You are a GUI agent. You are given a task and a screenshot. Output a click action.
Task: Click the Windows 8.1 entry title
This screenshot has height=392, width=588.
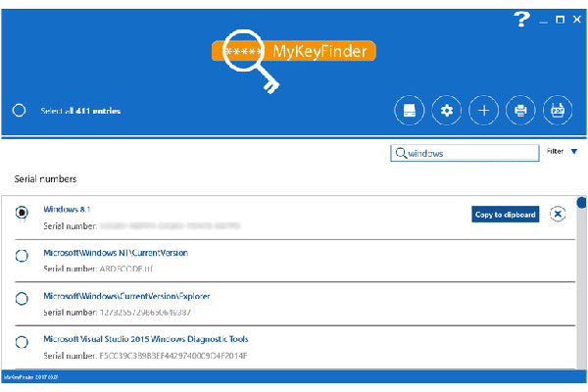[67, 210]
